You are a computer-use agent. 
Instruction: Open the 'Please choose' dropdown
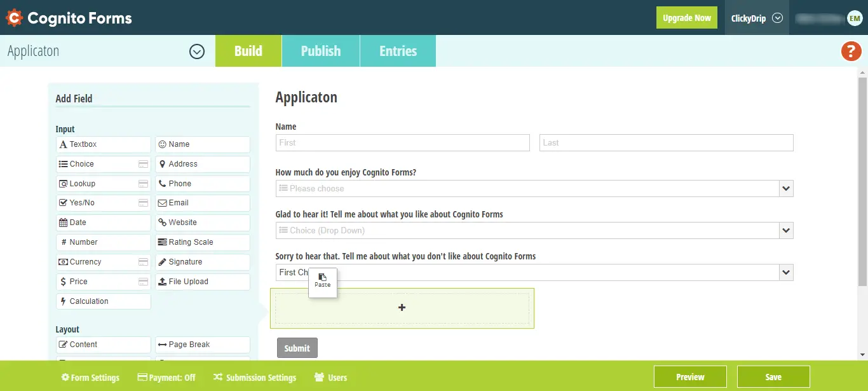click(x=534, y=188)
